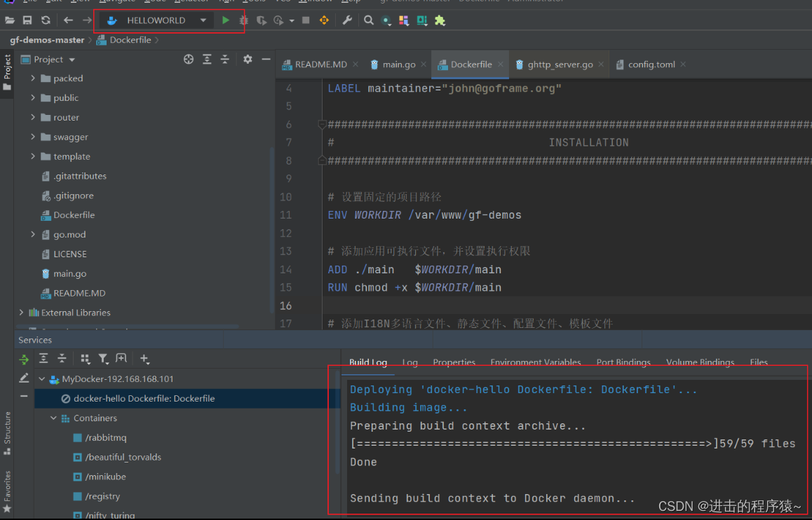Click the Stop square icon in toolbar
The width and height of the screenshot is (812, 520).
coord(306,20)
